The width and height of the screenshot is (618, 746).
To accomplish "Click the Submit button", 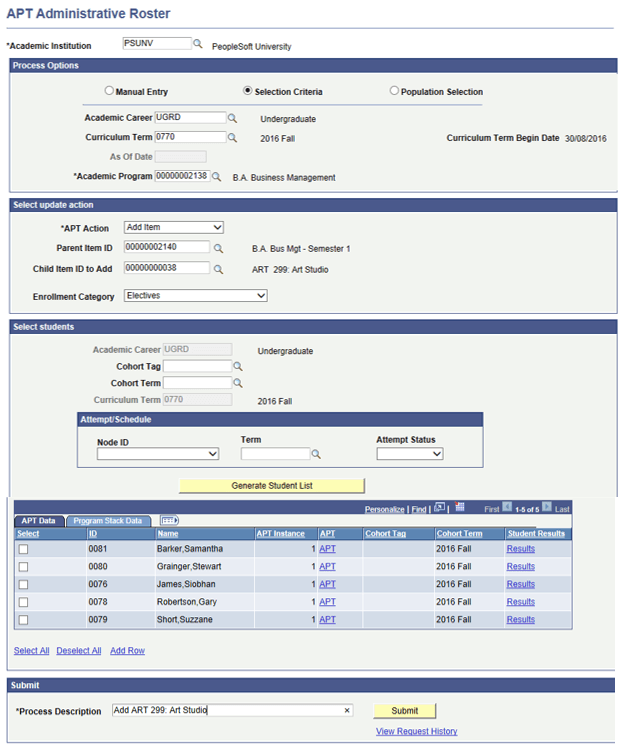I will (x=404, y=711).
